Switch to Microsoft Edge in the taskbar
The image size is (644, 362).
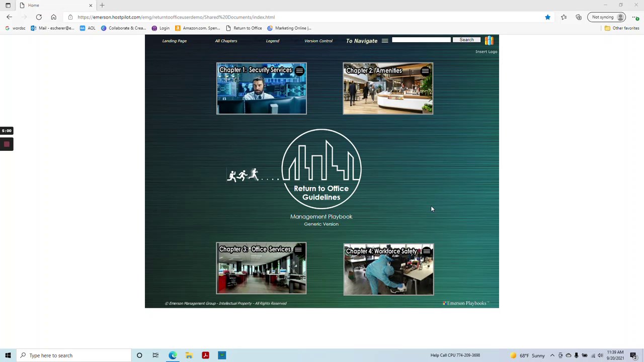(173, 355)
